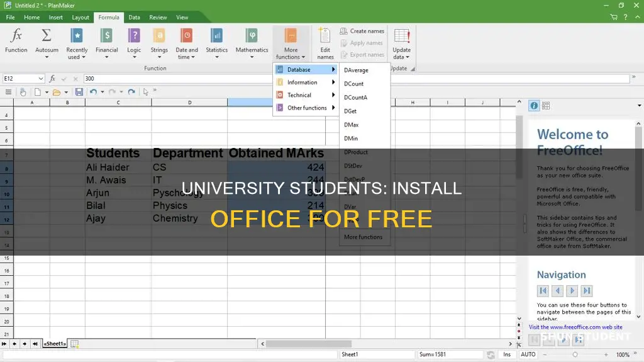The height and width of the screenshot is (362, 644).
Task: Open the Logic functions icon
Action: coord(134,36)
